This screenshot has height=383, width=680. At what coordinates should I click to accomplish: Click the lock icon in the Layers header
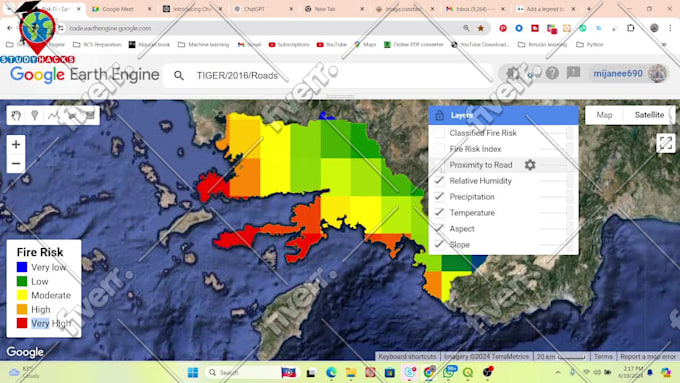(439, 115)
